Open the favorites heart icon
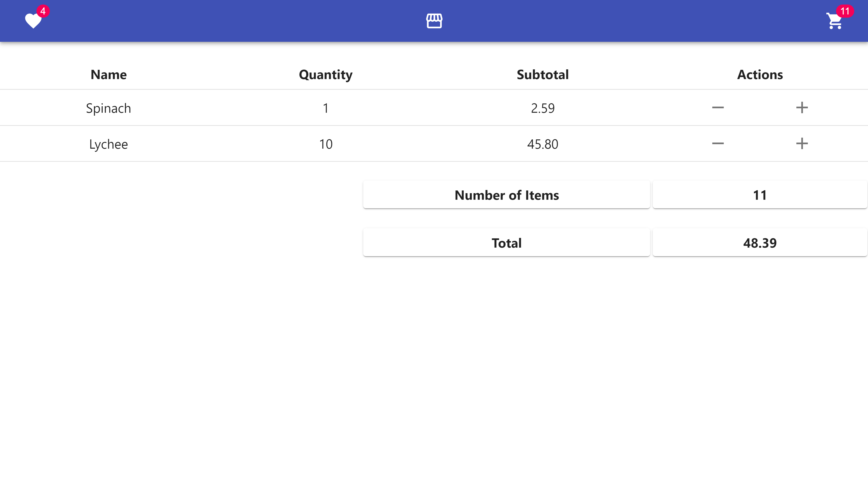The image size is (868, 488). click(x=33, y=21)
